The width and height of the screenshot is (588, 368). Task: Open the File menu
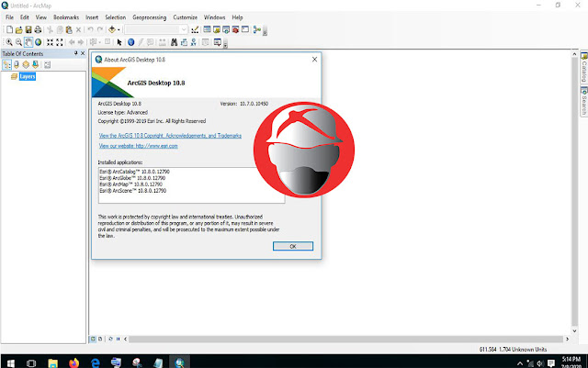pos(9,17)
